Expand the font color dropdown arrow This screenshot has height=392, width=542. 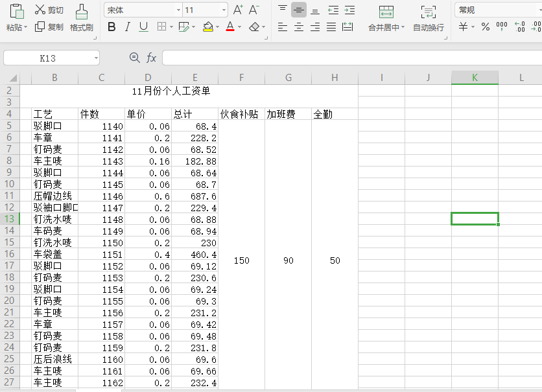(x=239, y=27)
